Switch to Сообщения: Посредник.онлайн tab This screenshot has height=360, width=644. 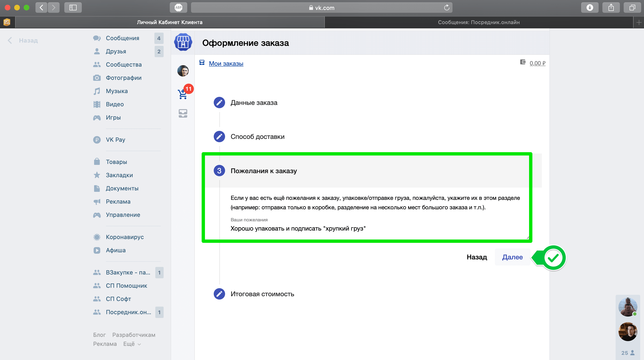479,22
